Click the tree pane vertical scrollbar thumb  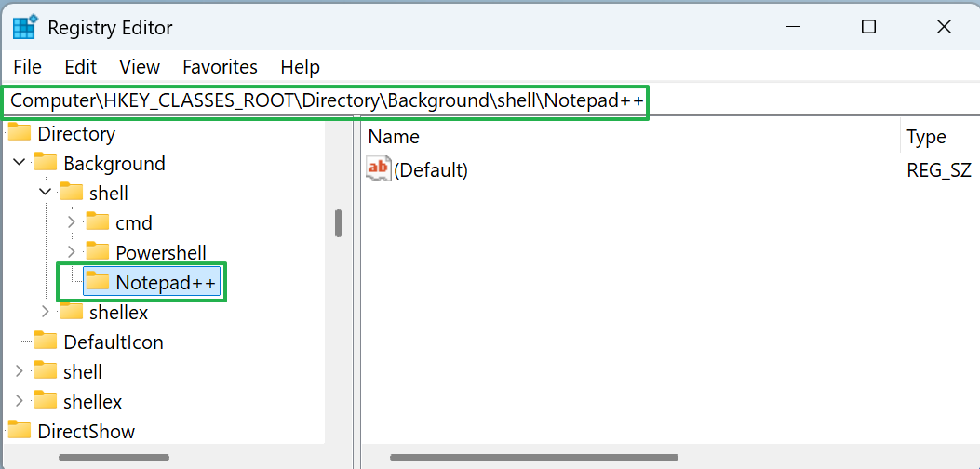pyautogui.click(x=338, y=223)
